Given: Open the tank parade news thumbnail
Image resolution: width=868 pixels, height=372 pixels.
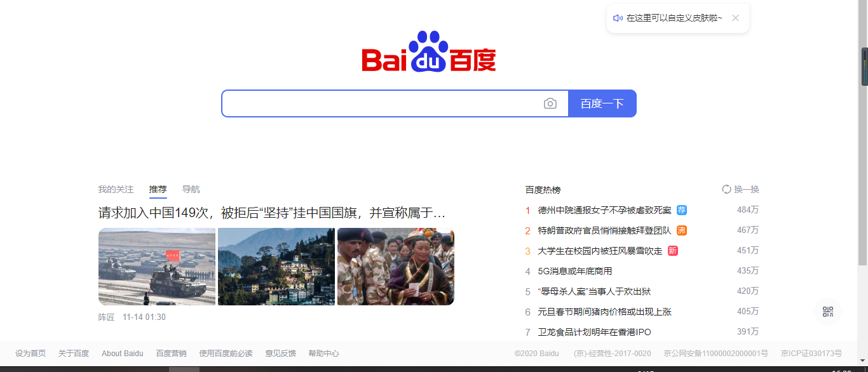Looking at the screenshot, I should pos(157,267).
